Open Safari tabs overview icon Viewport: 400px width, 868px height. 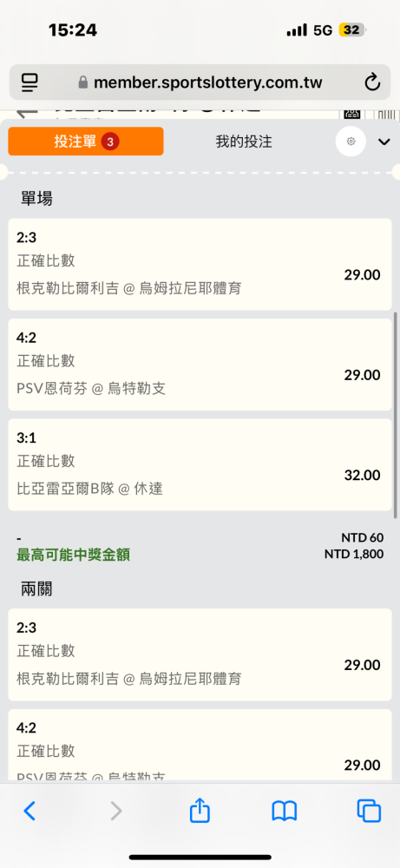[x=369, y=811]
